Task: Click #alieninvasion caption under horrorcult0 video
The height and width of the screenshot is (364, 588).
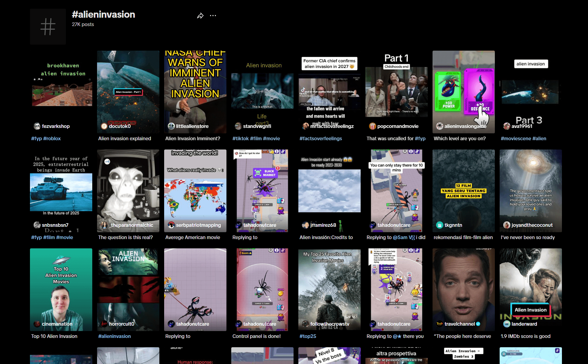Action: click(x=114, y=336)
